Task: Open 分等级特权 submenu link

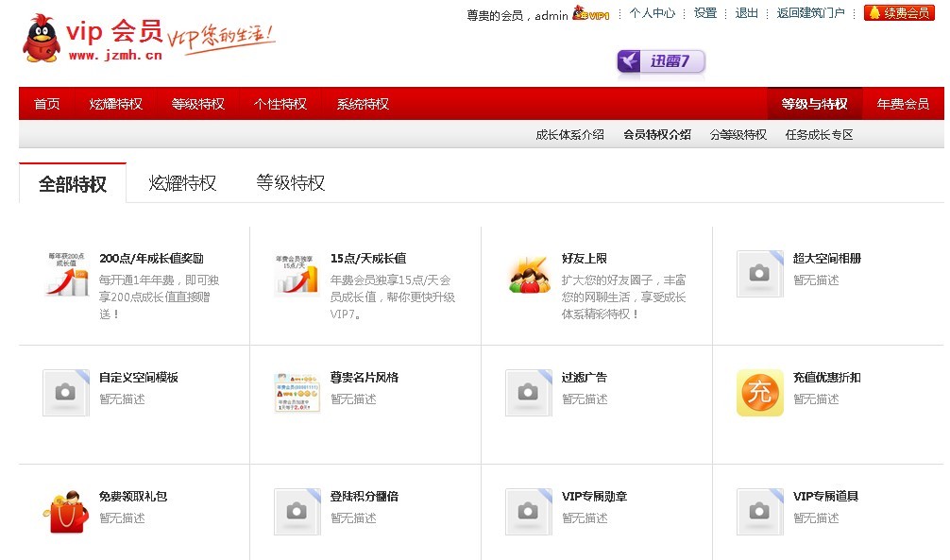Action: pyautogui.click(x=738, y=134)
